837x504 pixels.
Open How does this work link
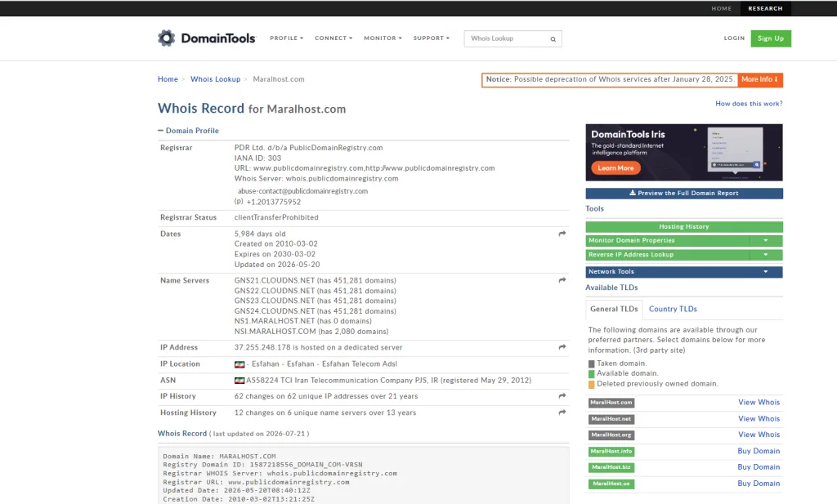pyautogui.click(x=749, y=104)
